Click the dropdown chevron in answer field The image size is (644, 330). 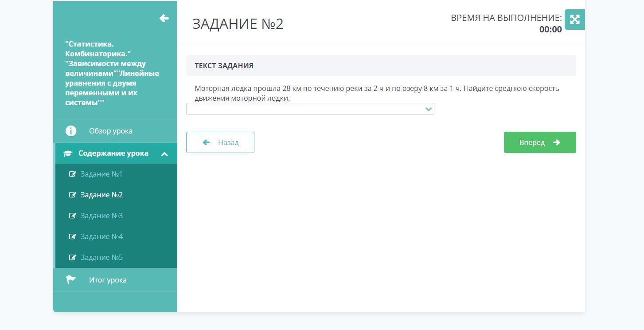428,109
